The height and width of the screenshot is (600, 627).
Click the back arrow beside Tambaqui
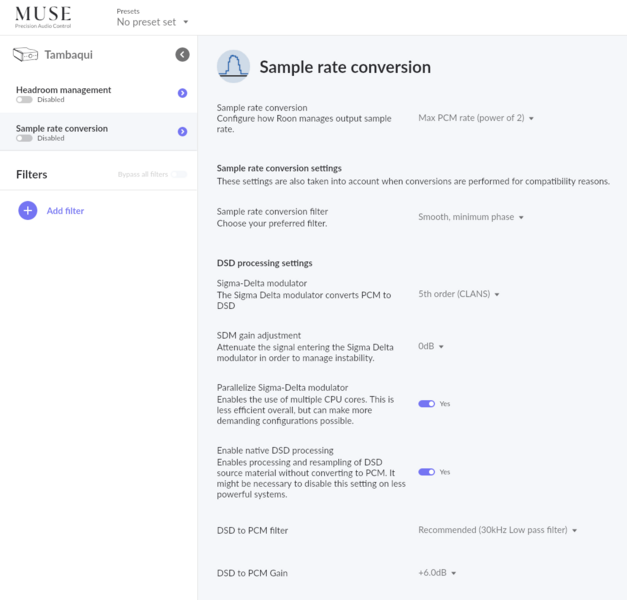(182, 54)
